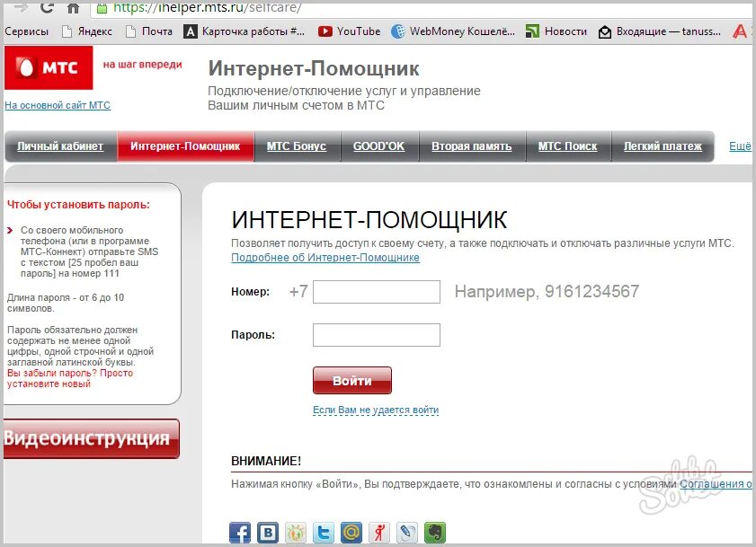756x547 pixels.
Task: Open the YouTube bookmark
Action: click(350, 31)
